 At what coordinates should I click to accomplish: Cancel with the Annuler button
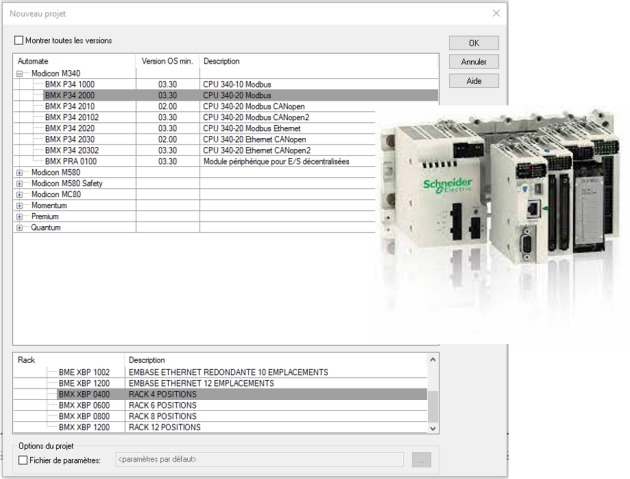tap(474, 62)
